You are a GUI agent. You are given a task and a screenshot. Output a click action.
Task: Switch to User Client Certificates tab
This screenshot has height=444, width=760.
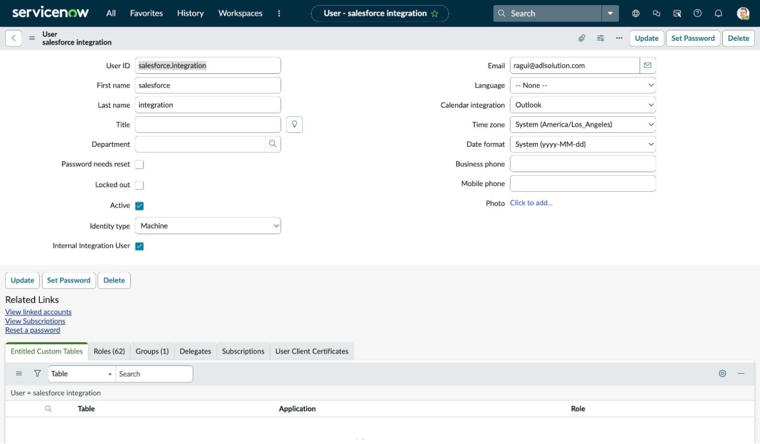pyautogui.click(x=312, y=351)
